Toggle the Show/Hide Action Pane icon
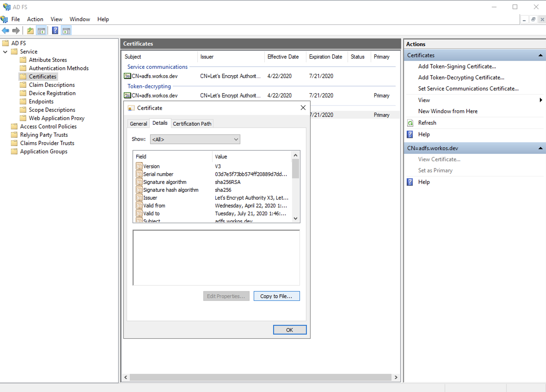 [66, 31]
